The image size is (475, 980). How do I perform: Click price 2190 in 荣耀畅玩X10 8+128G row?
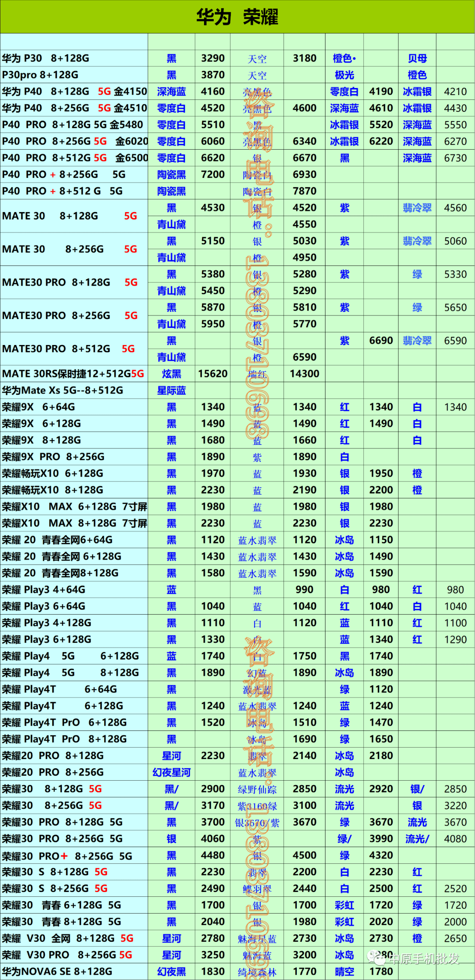point(305,490)
